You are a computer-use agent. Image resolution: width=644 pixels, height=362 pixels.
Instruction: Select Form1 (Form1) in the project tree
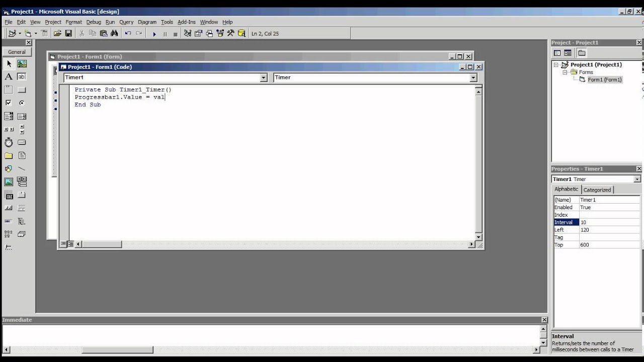tap(604, 79)
